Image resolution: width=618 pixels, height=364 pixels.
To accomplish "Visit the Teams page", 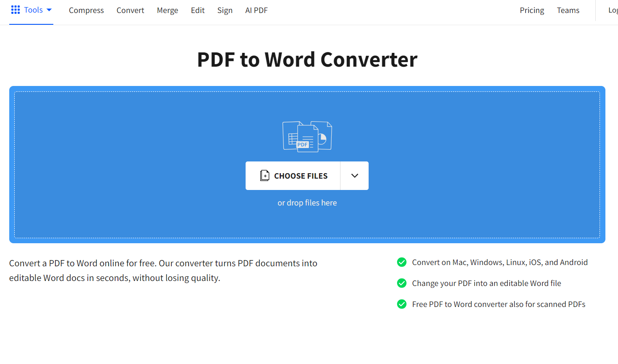I will click(x=568, y=10).
